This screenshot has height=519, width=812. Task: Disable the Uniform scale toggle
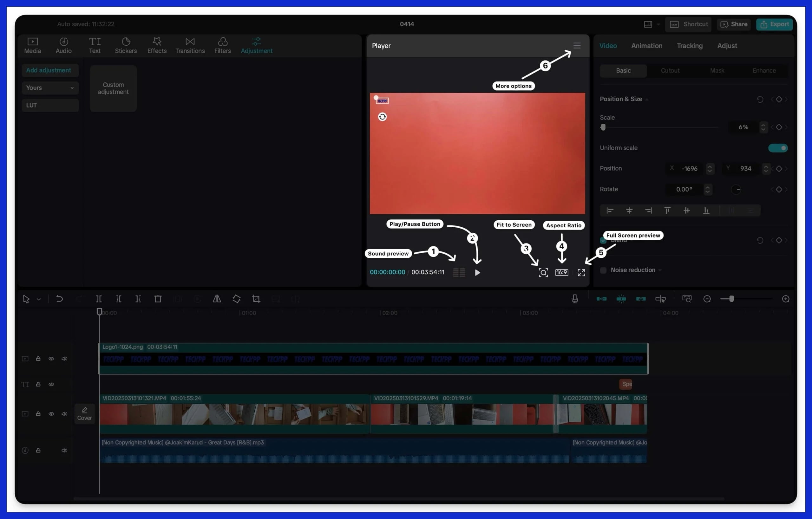click(x=778, y=148)
